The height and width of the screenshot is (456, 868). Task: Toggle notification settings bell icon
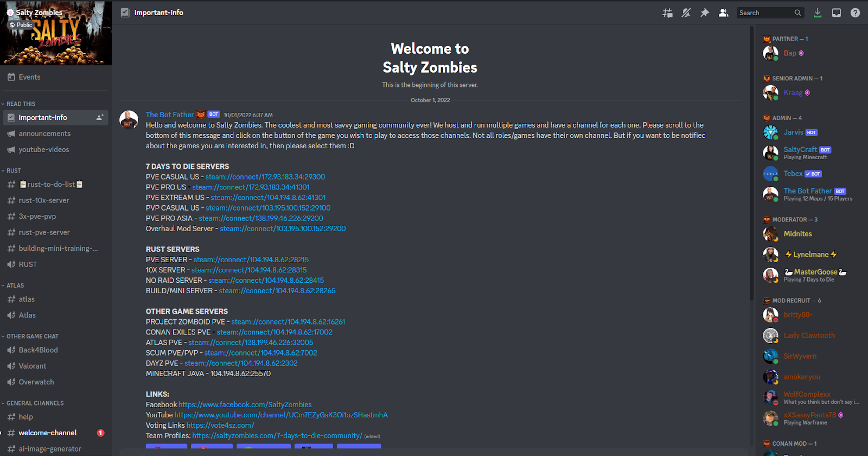coord(686,12)
